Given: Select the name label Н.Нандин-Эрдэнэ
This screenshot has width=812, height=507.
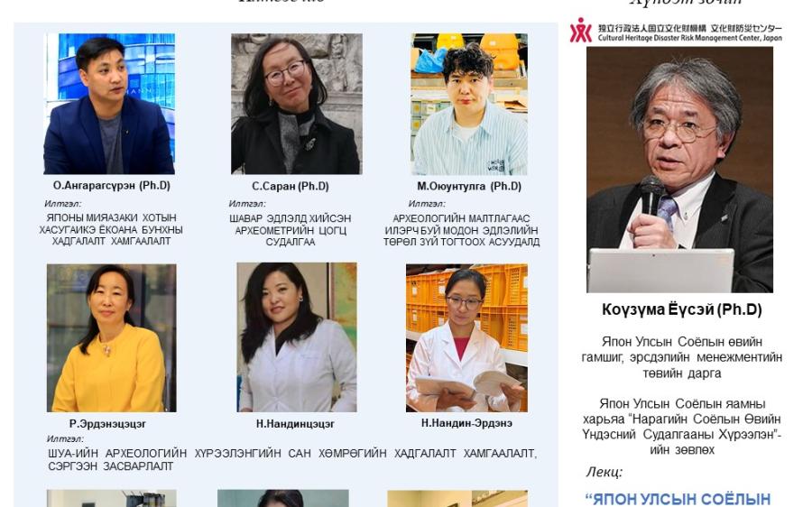Looking at the screenshot, I should [466, 423].
